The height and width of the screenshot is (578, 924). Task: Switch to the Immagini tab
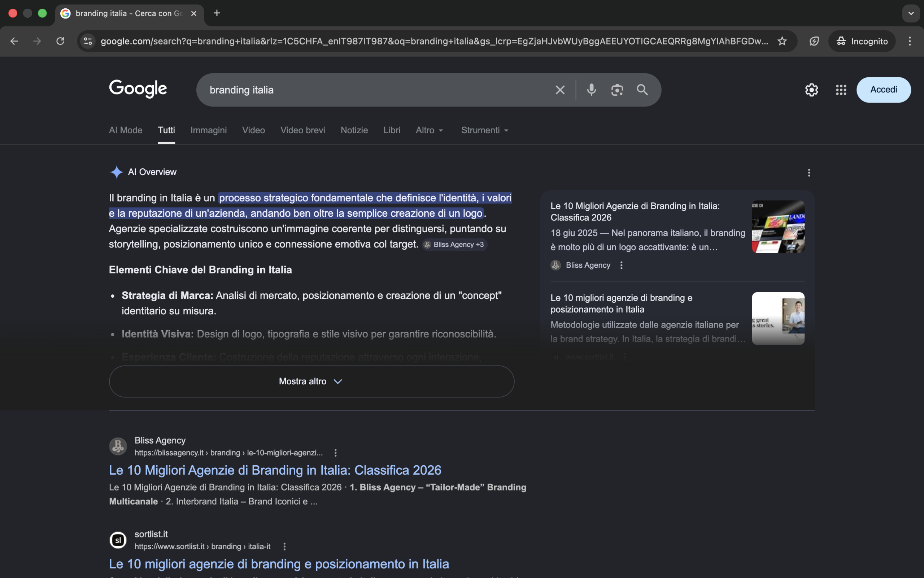coord(209,130)
